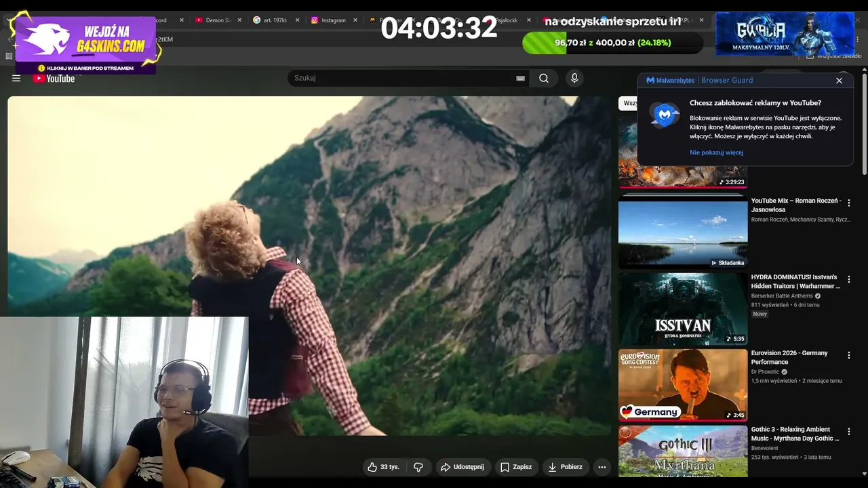Viewport: 868px width, 488px height.
Task: Play the Eurovision Germany thumbnail
Action: pyautogui.click(x=683, y=385)
